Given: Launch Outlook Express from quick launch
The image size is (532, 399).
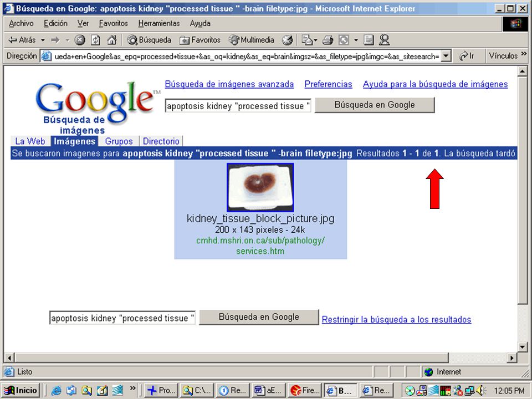Looking at the screenshot, I should click(x=71, y=391).
